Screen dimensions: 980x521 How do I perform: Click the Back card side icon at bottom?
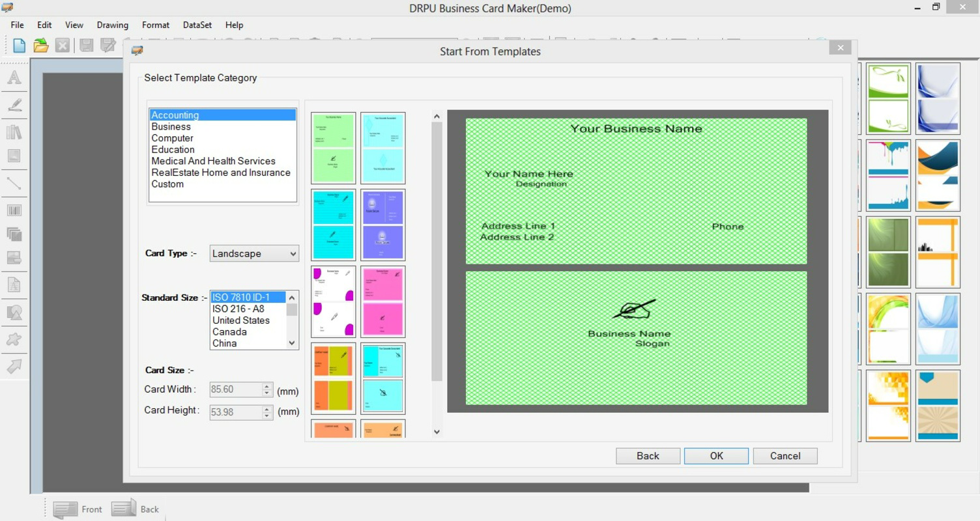pyautogui.click(x=124, y=508)
